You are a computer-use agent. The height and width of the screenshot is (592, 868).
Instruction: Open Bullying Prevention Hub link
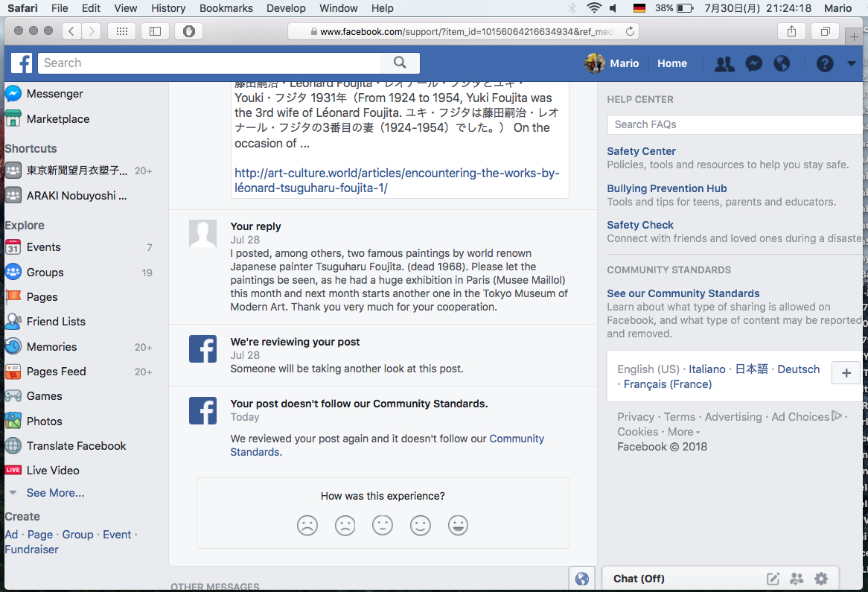[666, 188]
